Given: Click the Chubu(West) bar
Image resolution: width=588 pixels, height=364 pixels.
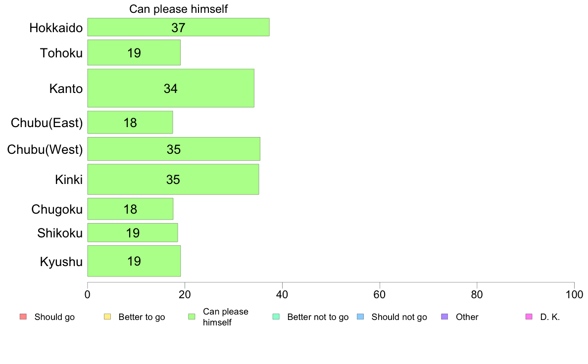Looking at the screenshot, I should click(174, 149).
